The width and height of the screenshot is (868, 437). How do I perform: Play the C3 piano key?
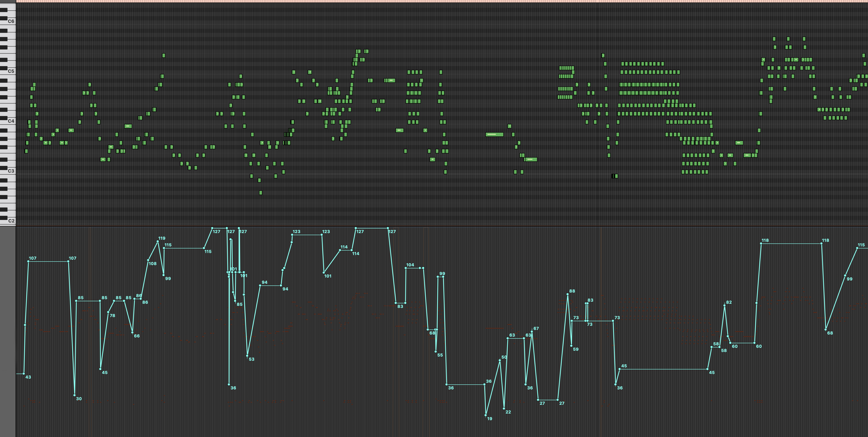coord(11,171)
